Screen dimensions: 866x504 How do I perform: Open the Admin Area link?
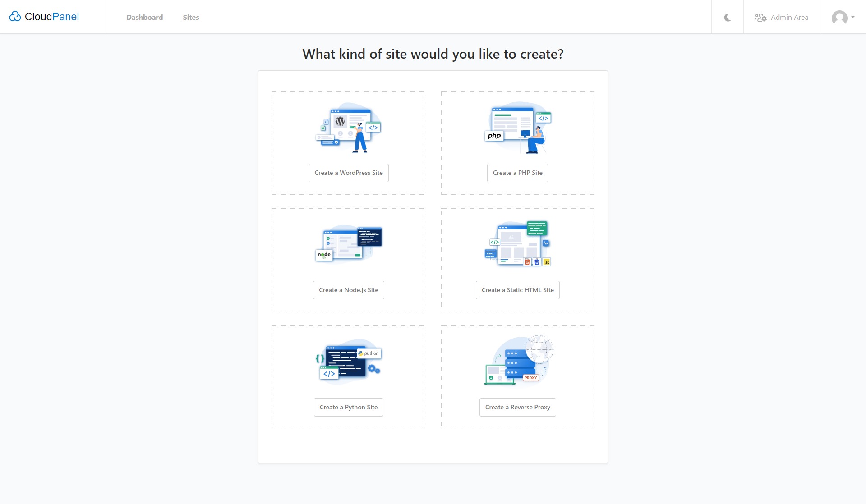[782, 18]
